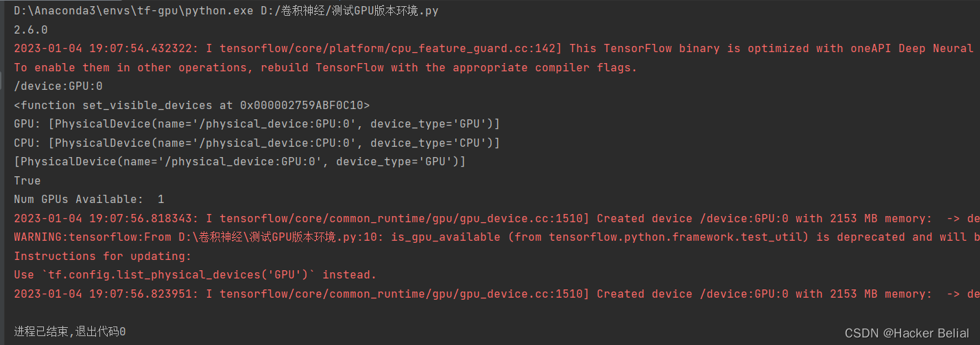Viewport: 980px width, 345px height.
Task: Click the 进程已结束,退出代码0 exit message
Action: coord(70,332)
